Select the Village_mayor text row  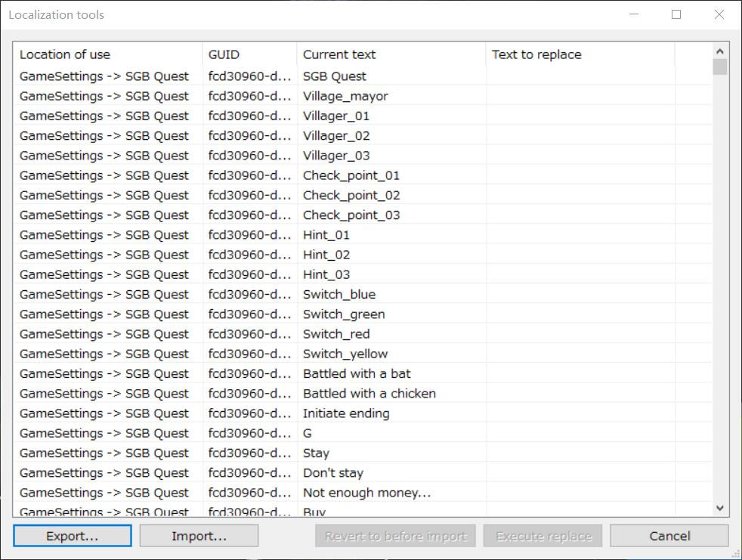tap(363, 96)
